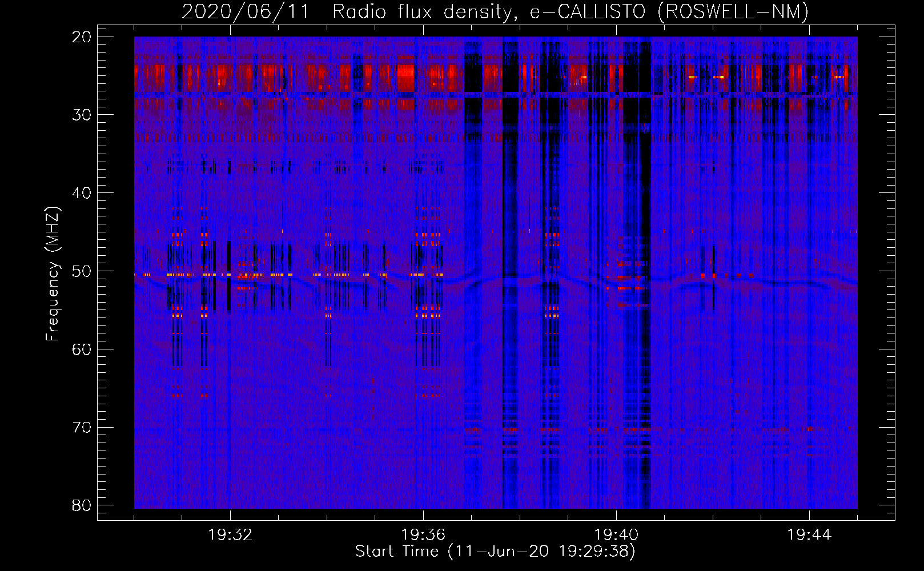Click the 40 frequency tick label
Screen dimensions: 924x571
[x=82, y=193]
